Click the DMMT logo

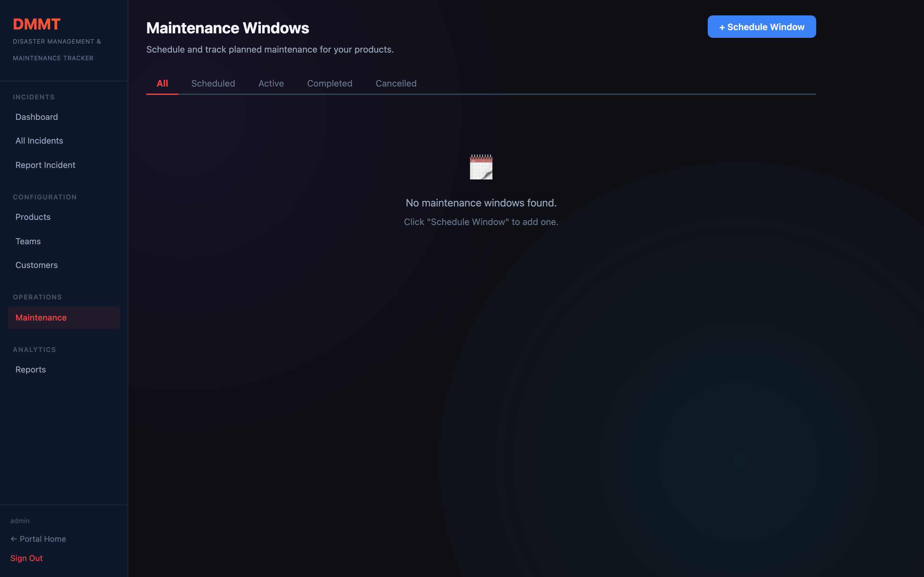pos(36,24)
